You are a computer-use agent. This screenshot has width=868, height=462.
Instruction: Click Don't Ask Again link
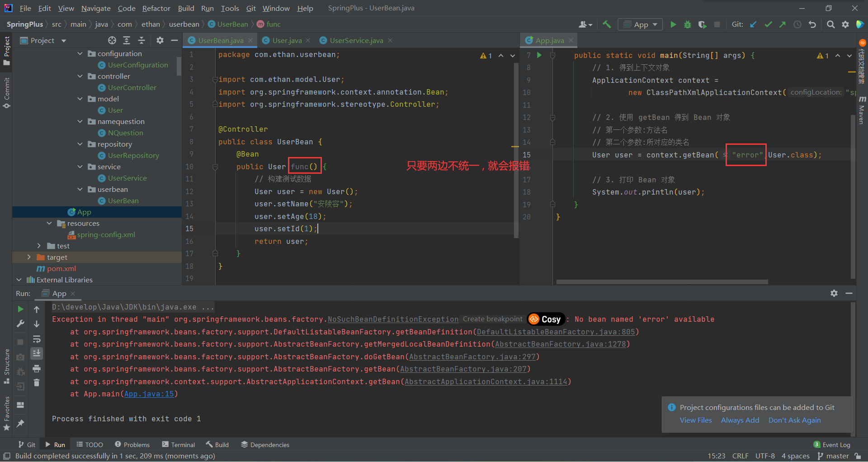pos(794,420)
